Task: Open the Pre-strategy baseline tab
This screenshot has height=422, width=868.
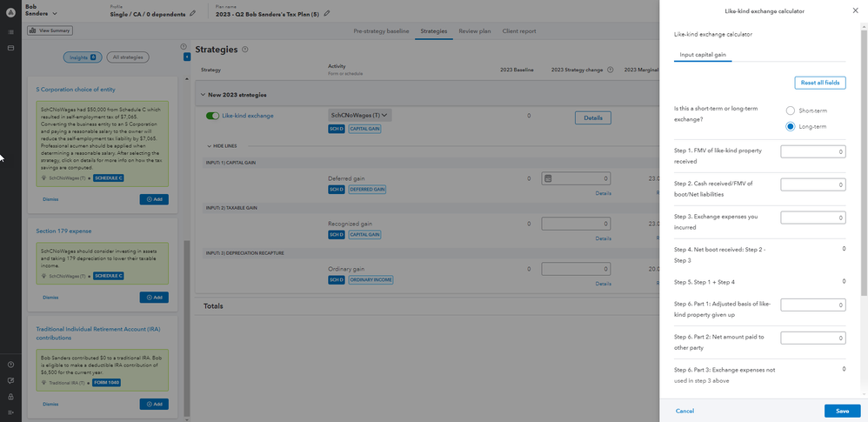Action: tap(381, 31)
